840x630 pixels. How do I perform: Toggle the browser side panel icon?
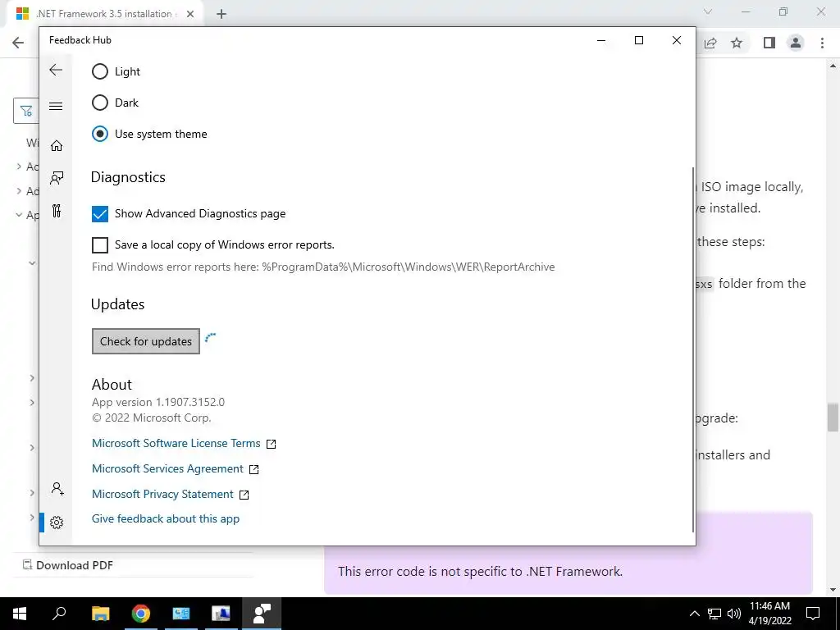769,43
